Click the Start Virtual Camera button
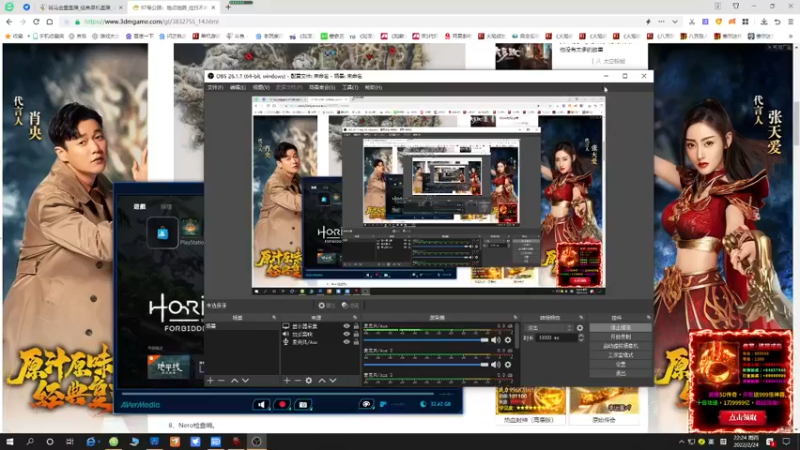 (x=620, y=346)
